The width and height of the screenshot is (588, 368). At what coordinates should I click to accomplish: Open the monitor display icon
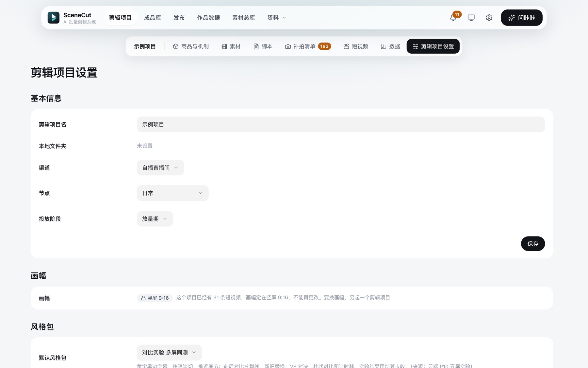click(x=471, y=18)
